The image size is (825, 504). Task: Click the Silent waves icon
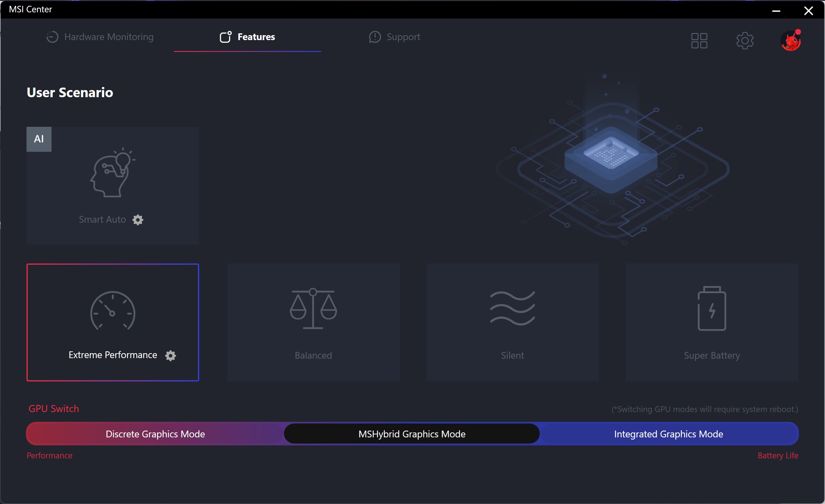tap(512, 308)
